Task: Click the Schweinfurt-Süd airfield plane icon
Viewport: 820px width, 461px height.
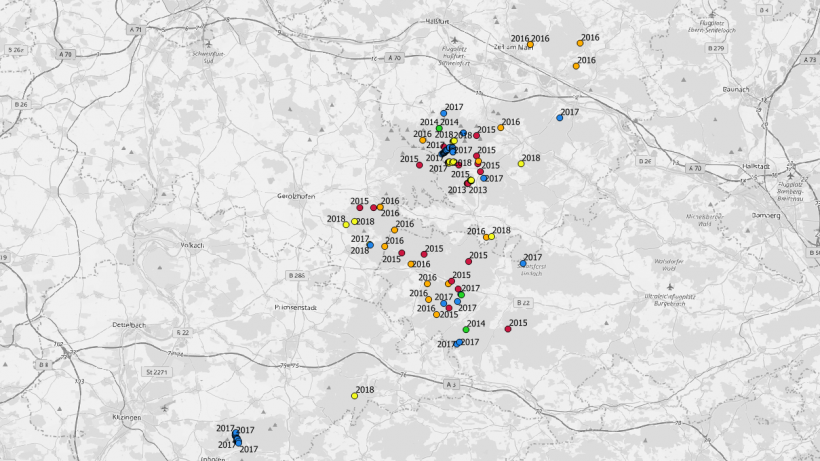Action: (209, 44)
